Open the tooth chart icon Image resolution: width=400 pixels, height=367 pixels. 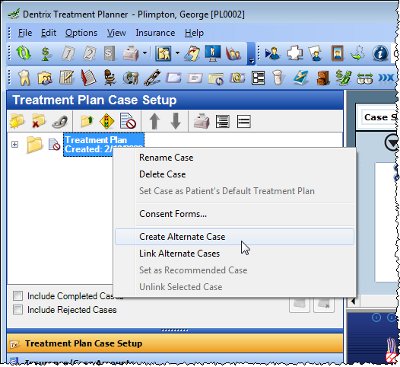point(24,78)
